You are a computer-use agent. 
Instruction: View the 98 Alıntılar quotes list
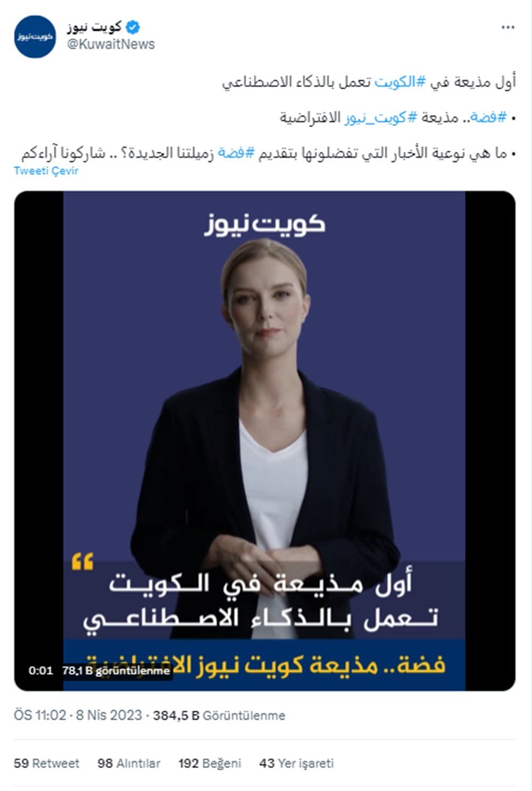(129, 763)
